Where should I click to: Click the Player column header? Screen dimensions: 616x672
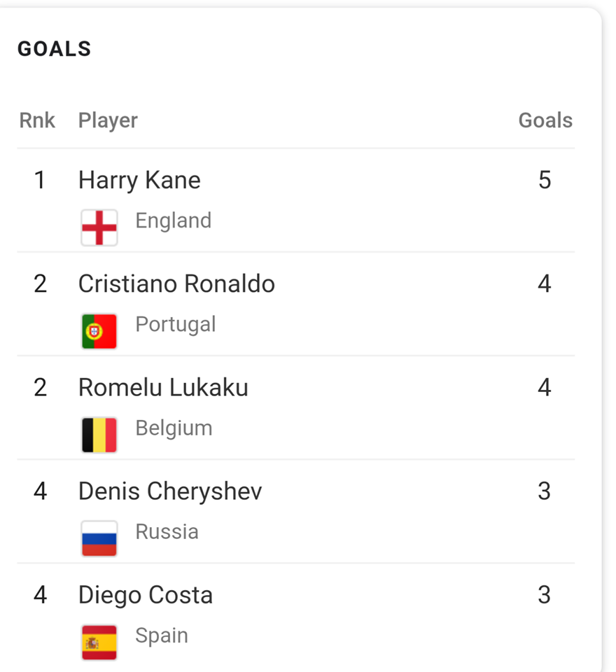pos(108,121)
